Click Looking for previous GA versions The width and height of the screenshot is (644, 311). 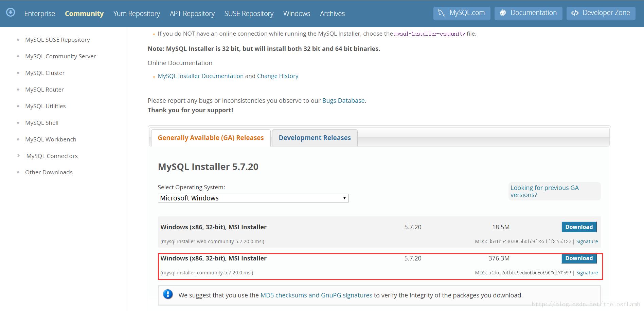[544, 191]
